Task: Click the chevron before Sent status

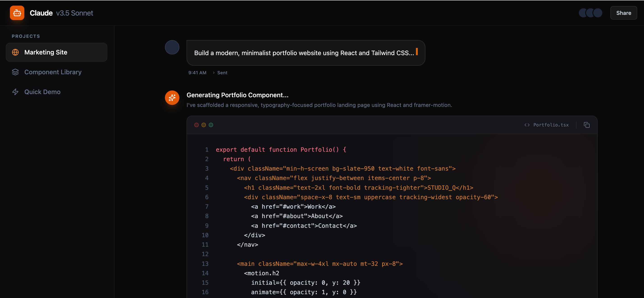Action: click(214, 73)
